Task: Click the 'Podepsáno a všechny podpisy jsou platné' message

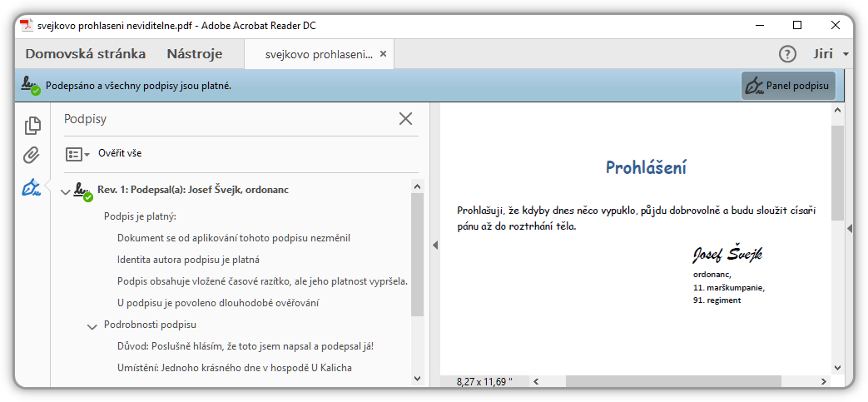Action: point(138,86)
